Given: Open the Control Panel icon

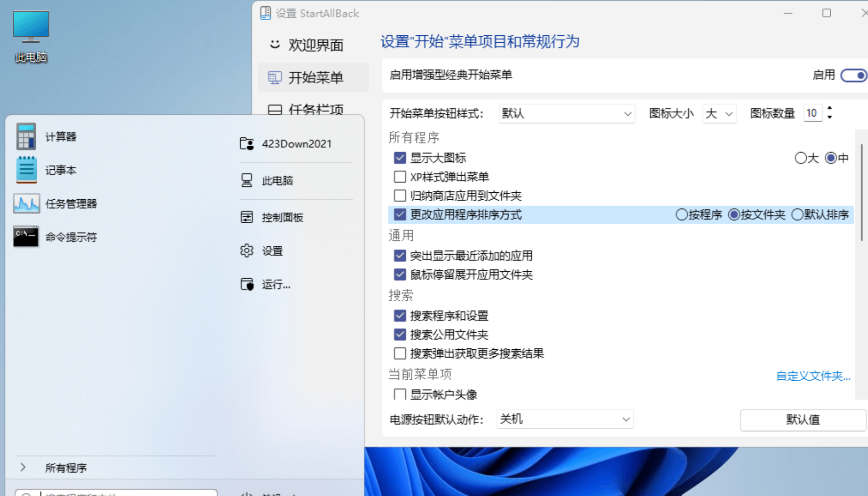Looking at the screenshot, I should [247, 217].
